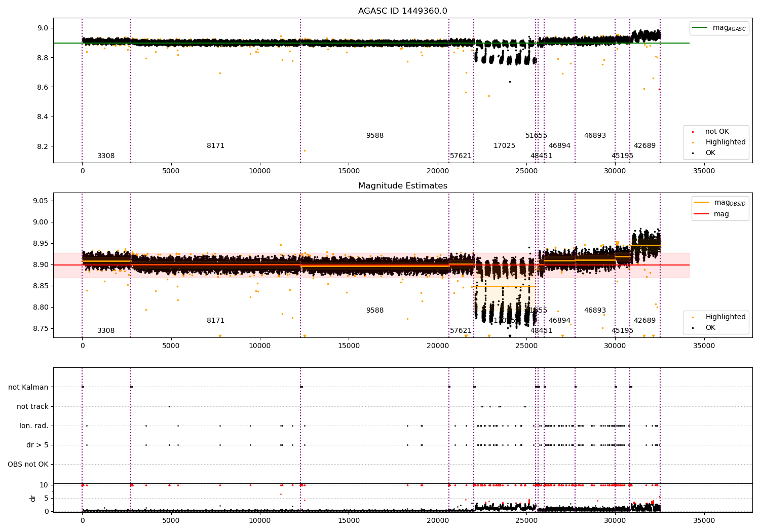Viewport: 760px width, 532px height.
Task: Click the 8.4 y-axis tick label
Action: (x=43, y=117)
